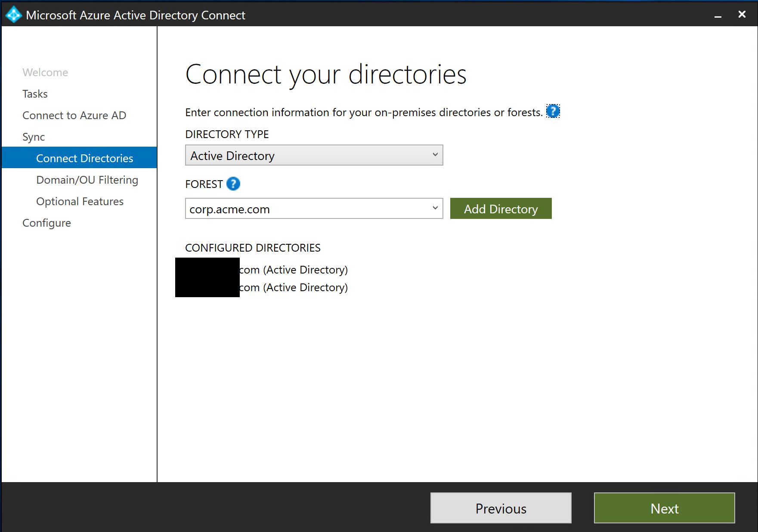758x532 pixels.
Task: Click help icon next to FOREST label
Action: [x=233, y=184]
